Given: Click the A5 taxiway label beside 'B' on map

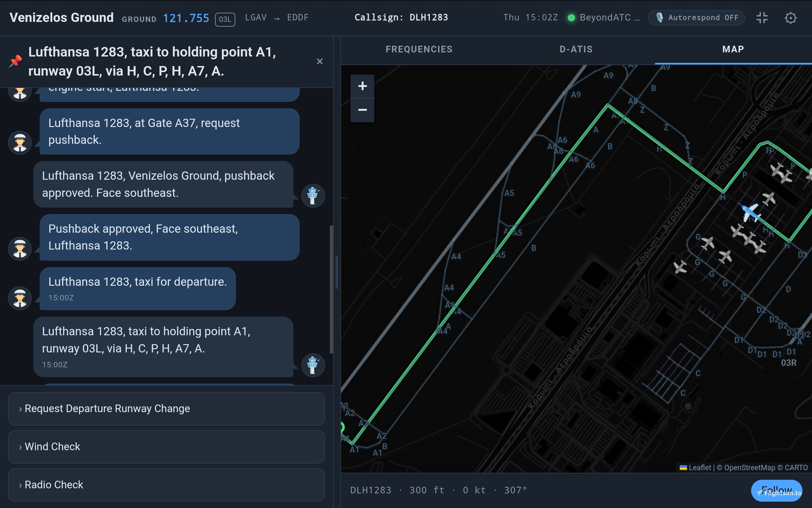Looking at the screenshot, I should 500,255.
